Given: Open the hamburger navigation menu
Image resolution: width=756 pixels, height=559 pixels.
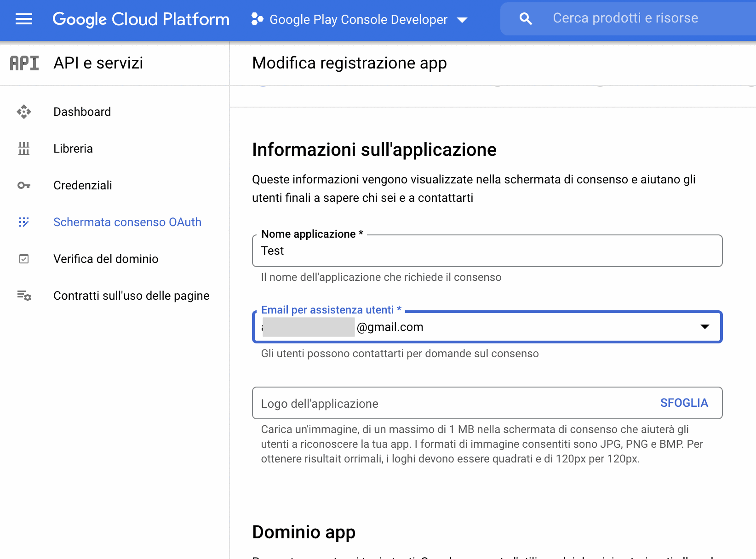Looking at the screenshot, I should click(24, 19).
